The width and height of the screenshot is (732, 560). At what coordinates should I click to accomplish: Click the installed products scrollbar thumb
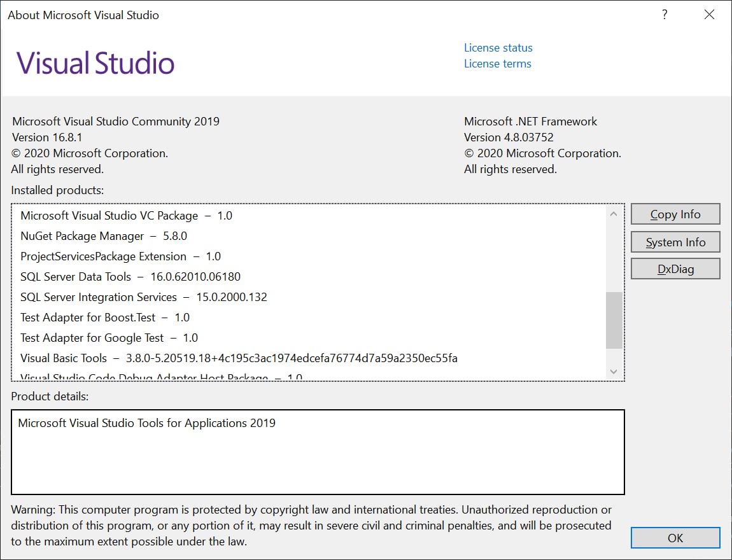(614, 320)
